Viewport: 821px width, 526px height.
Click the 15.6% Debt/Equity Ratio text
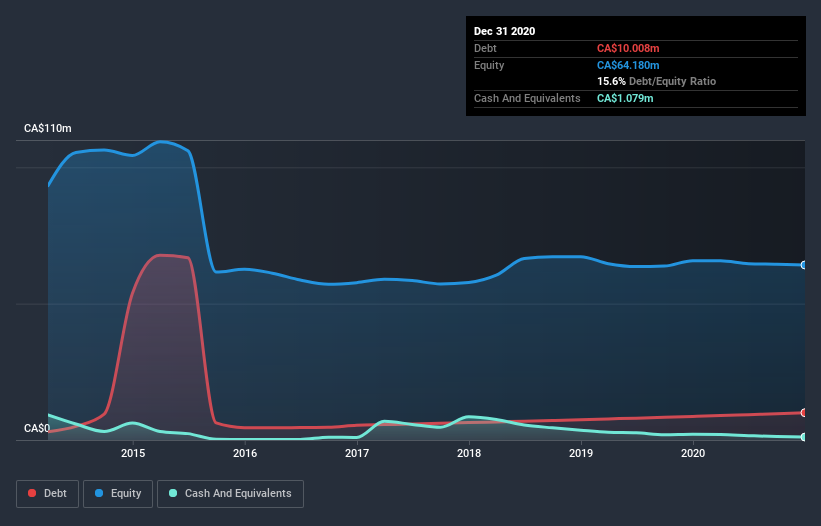click(657, 81)
